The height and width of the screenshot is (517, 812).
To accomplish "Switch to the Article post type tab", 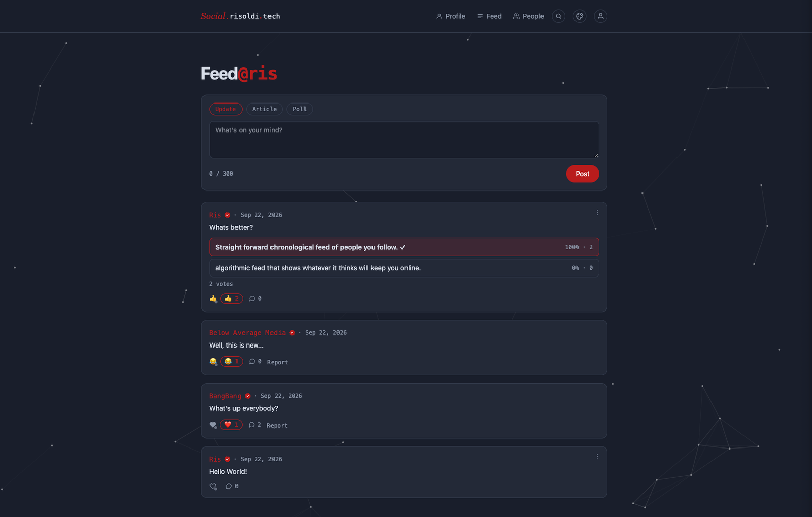I will (264, 109).
